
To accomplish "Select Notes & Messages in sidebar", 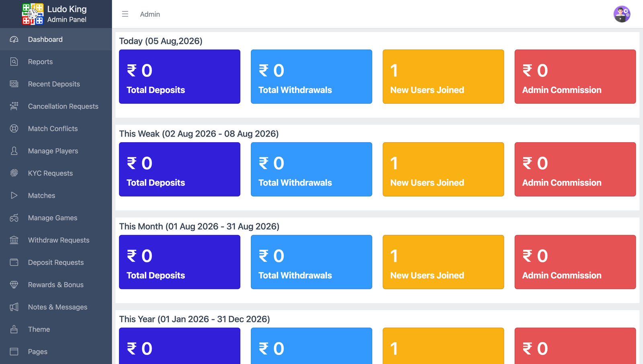I will [56, 307].
